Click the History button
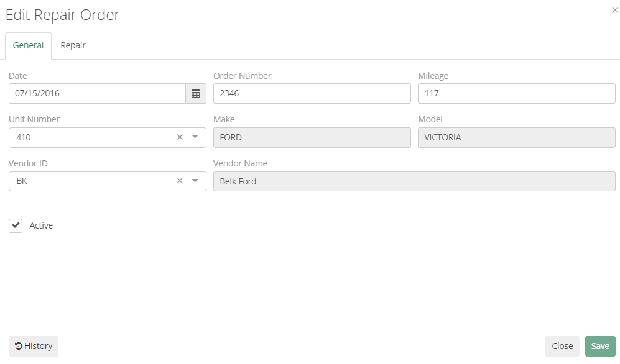620x364 pixels. 33,346
